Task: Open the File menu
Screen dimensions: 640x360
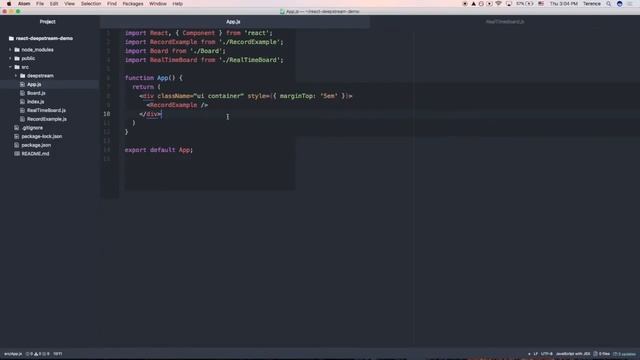Action: pyautogui.click(x=40, y=4)
